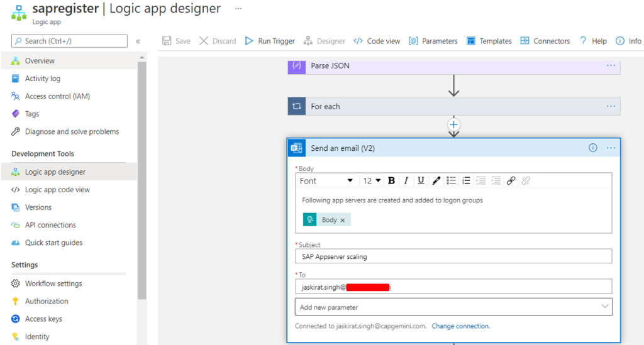Click into the email body text
Image resolution: width=644 pixels, height=345 pixels.
click(x=392, y=200)
